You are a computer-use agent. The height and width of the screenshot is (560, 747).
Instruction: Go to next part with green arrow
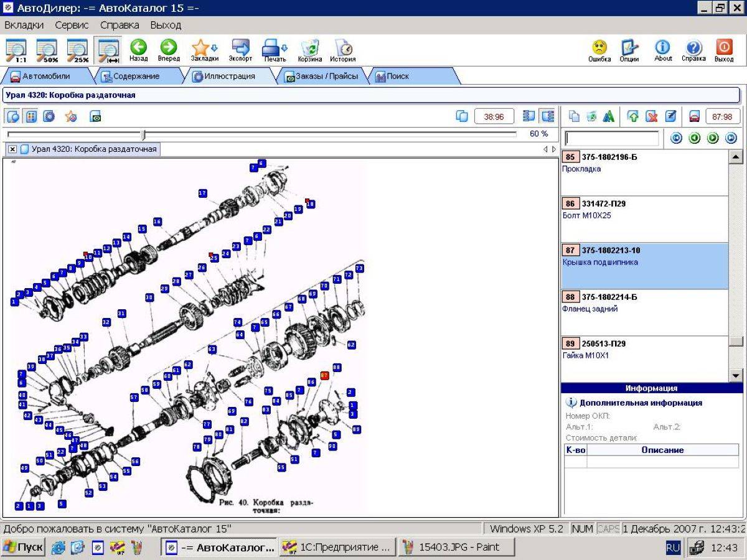click(x=713, y=138)
